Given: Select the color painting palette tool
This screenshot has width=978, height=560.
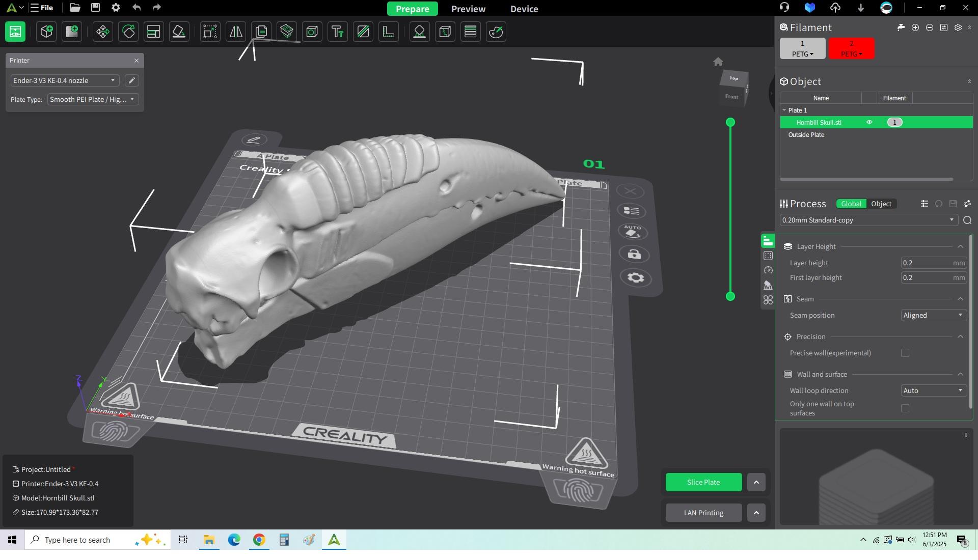Looking at the screenshot, I should point(496,32).
